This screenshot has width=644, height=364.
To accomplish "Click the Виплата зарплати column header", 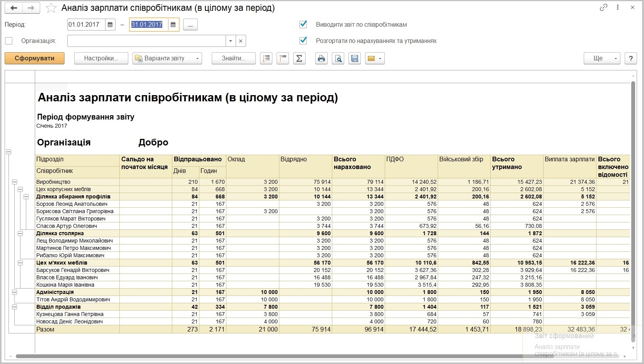I will click(x=570, y=166).
